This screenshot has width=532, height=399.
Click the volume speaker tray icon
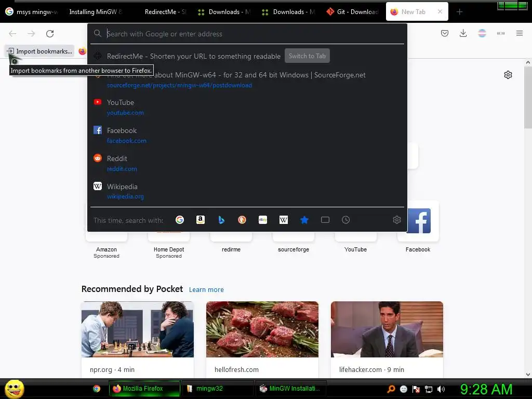click(x=441, y=389)
